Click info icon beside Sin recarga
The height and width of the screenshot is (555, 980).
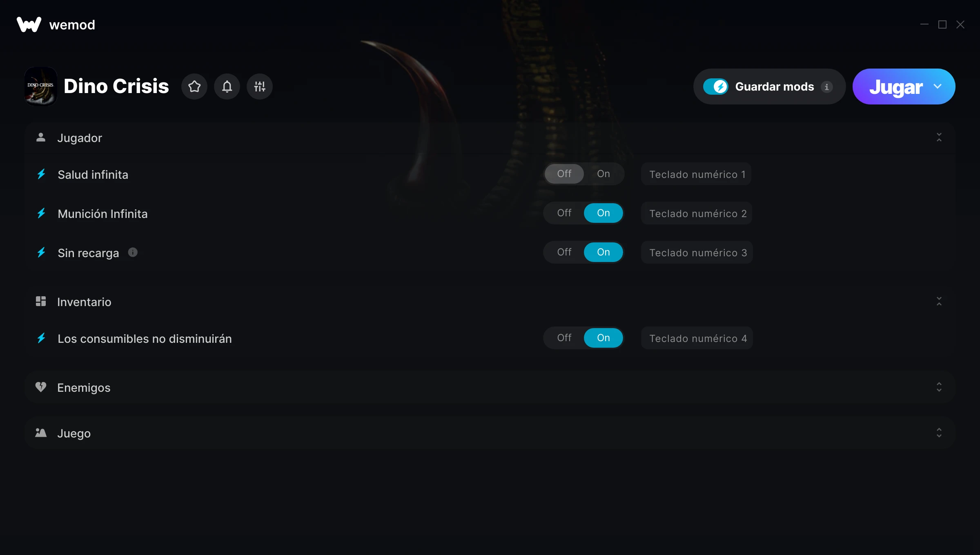coord(133,252)
